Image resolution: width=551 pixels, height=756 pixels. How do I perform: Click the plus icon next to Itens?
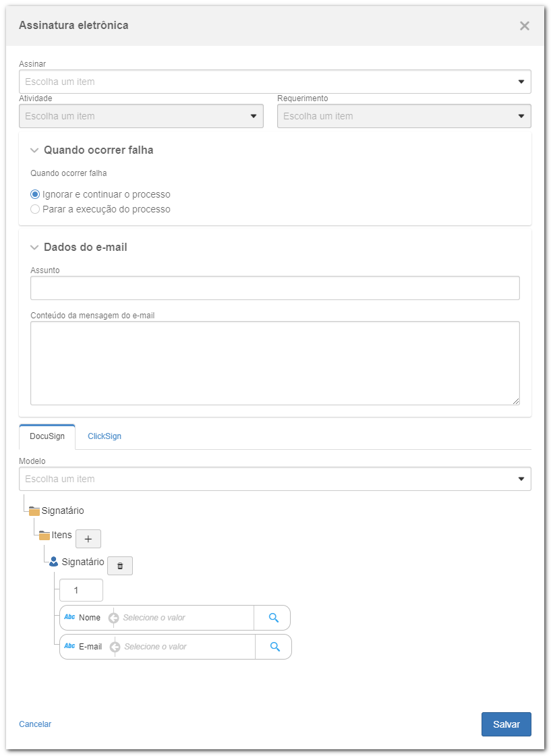pyautogui.click(x=88, y=539)
